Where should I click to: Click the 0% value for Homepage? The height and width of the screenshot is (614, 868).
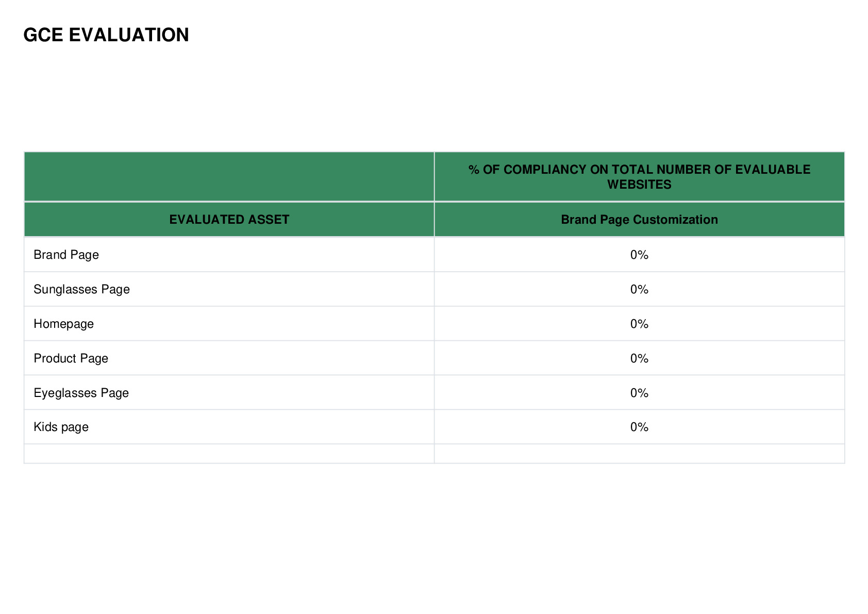click(639, 324)
